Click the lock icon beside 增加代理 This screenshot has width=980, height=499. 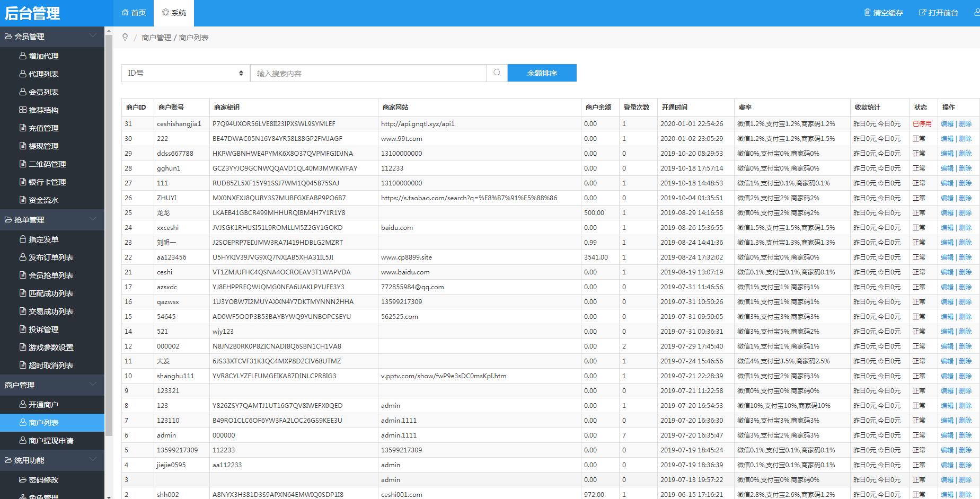point(23,56)
